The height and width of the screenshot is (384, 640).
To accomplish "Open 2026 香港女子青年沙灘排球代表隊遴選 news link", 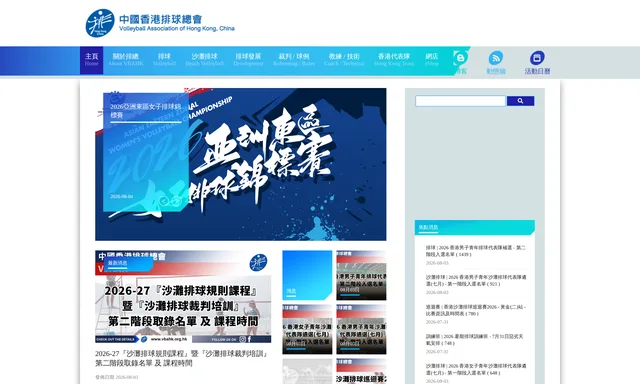I will click(x=476, y=369).
